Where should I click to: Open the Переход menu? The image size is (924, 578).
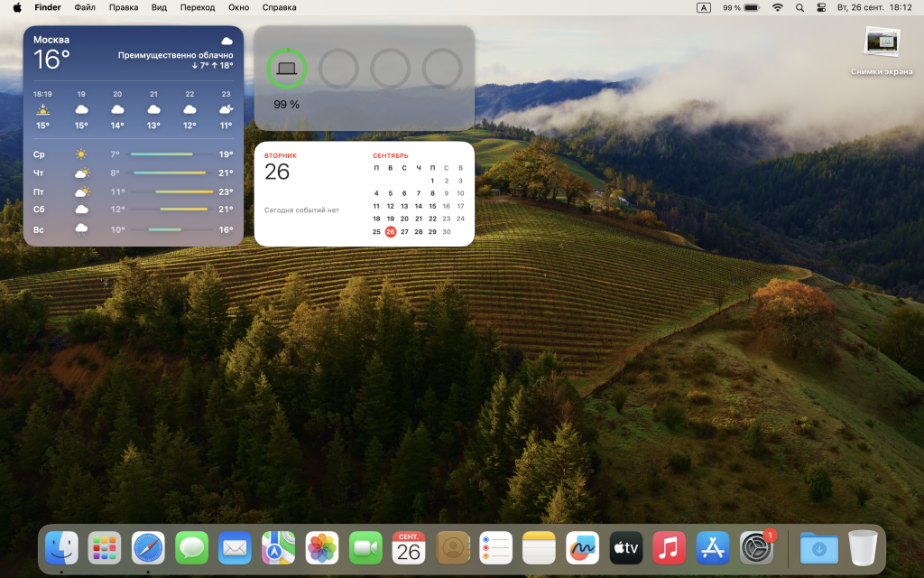click(x=198, y=7)
